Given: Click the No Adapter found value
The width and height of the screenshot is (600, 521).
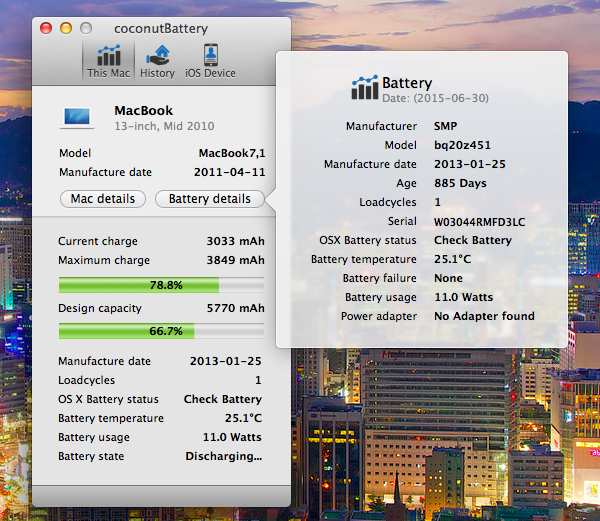Looking at the screenshot, I should (484, 316).
